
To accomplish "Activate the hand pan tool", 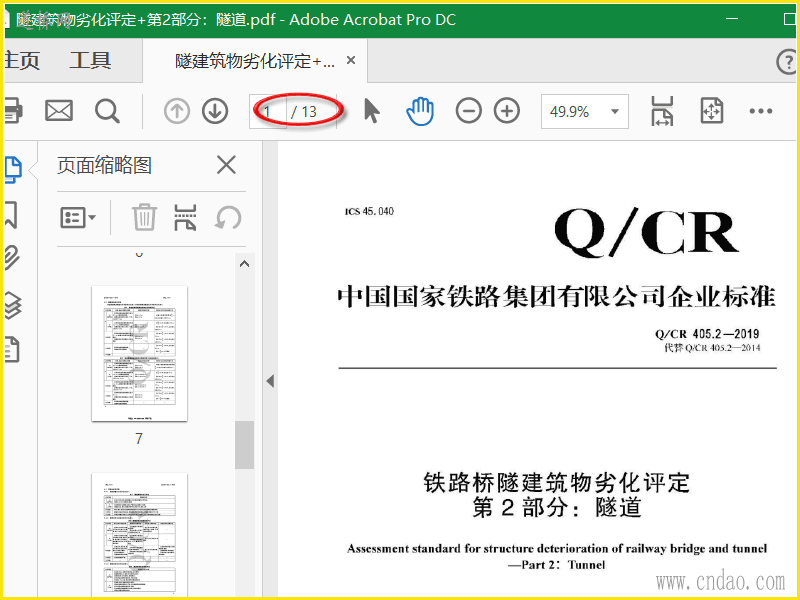I will (420, 111).
